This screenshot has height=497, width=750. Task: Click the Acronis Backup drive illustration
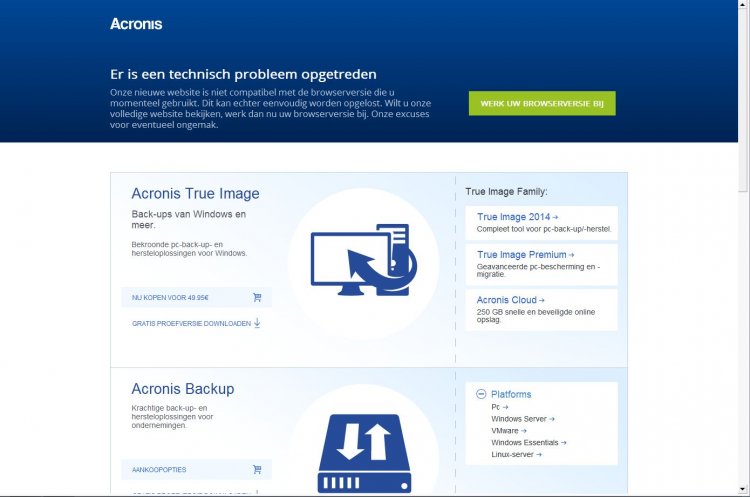click(364, 453)
